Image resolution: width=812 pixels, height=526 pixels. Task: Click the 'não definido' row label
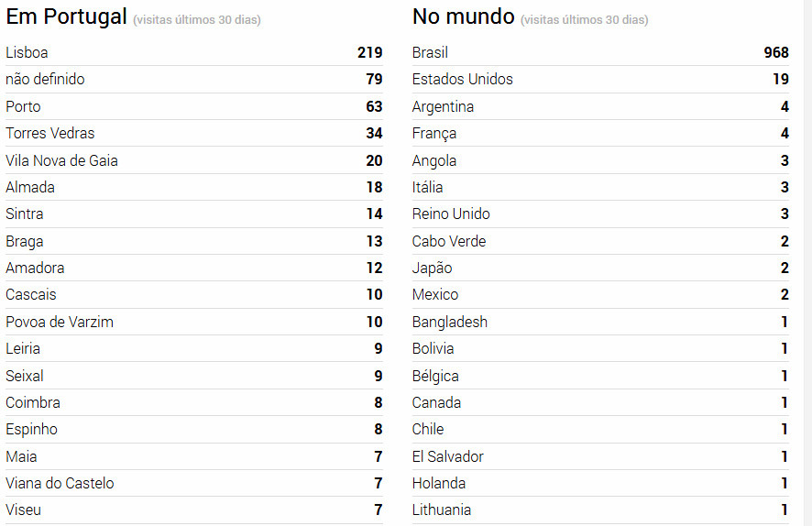click(45, 80)
